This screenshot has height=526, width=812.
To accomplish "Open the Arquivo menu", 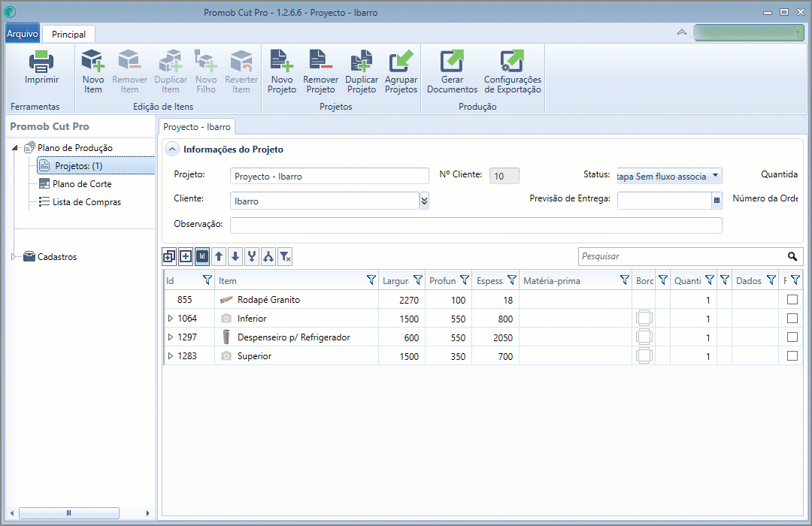I will (x=23, y=34).
